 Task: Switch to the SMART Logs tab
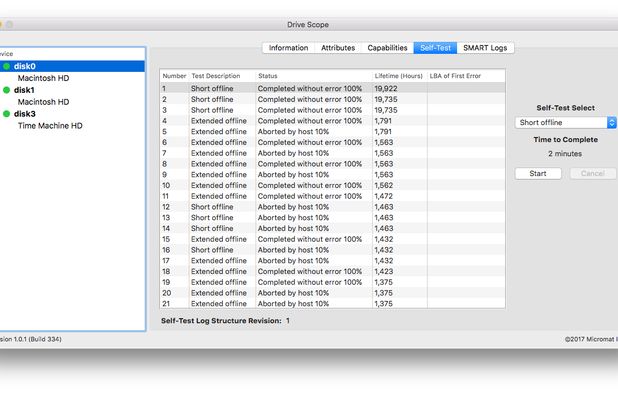485,48
